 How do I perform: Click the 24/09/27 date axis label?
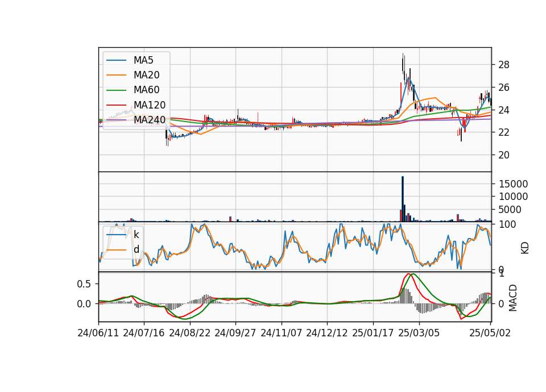click(235, 333)
